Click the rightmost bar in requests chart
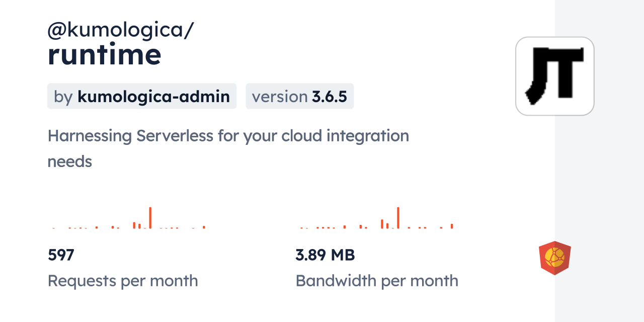The height and width of the screenshot is (322, 644). click(204, 227)
